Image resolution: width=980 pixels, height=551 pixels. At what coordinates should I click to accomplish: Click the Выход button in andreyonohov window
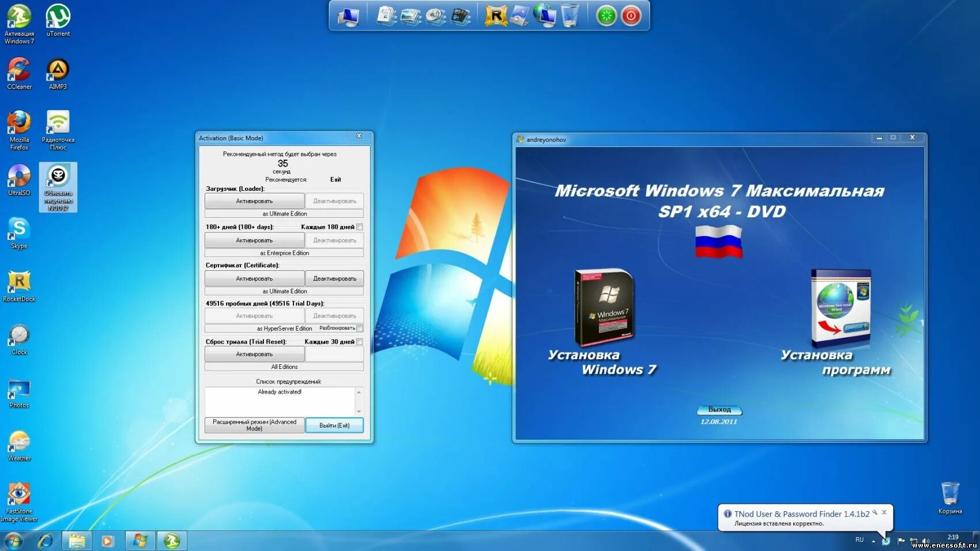(x=719, y=410)
